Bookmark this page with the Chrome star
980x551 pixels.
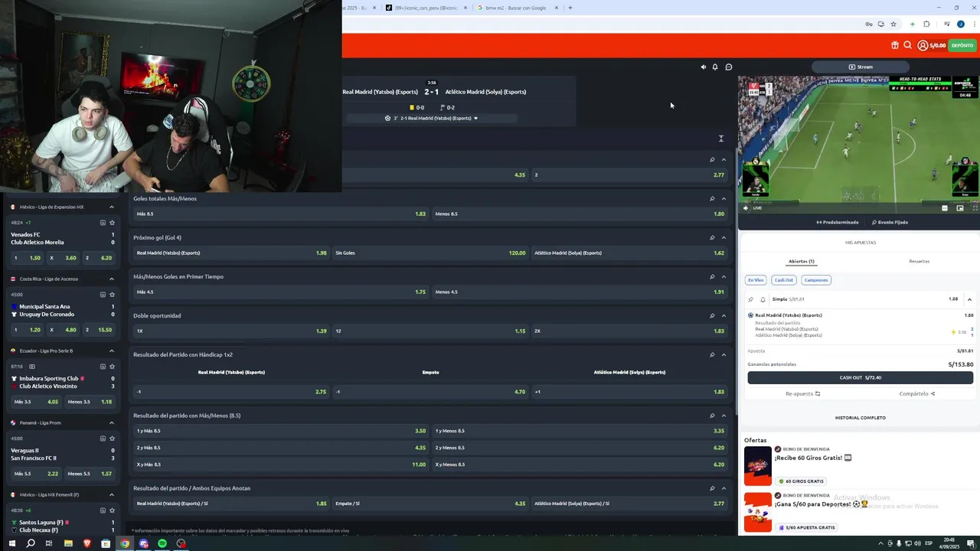coord(893,24)
